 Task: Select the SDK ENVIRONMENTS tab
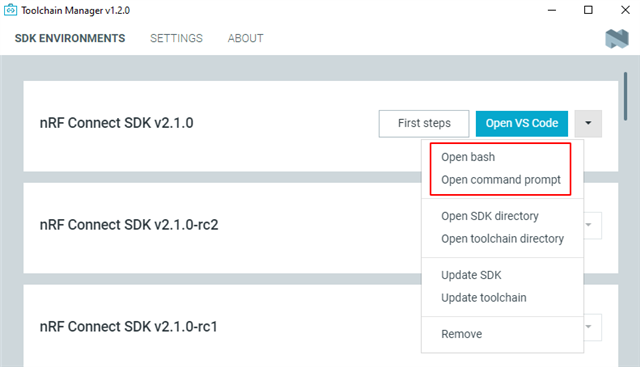(70, 38)
